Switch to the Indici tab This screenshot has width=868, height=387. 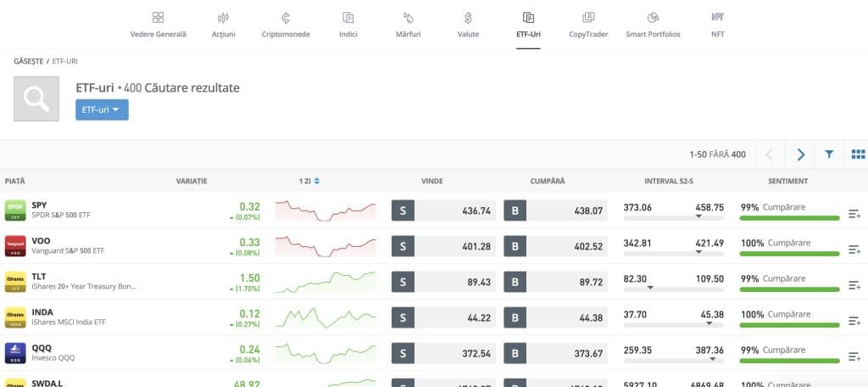(348, 25)
